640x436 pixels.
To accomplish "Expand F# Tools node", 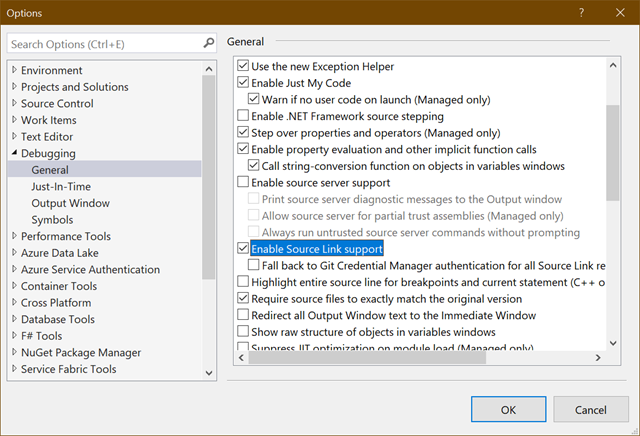I will 14,336.
